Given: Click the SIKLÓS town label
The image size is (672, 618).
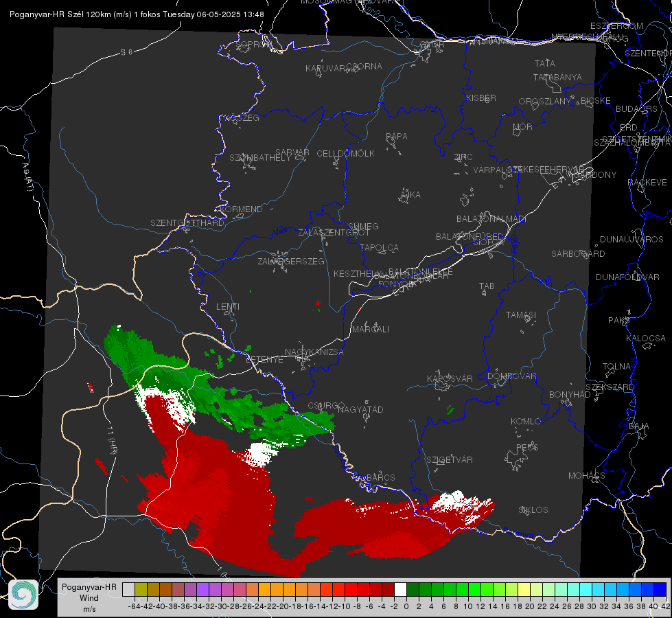Looking at the screenshot, I should coord(533,510).
